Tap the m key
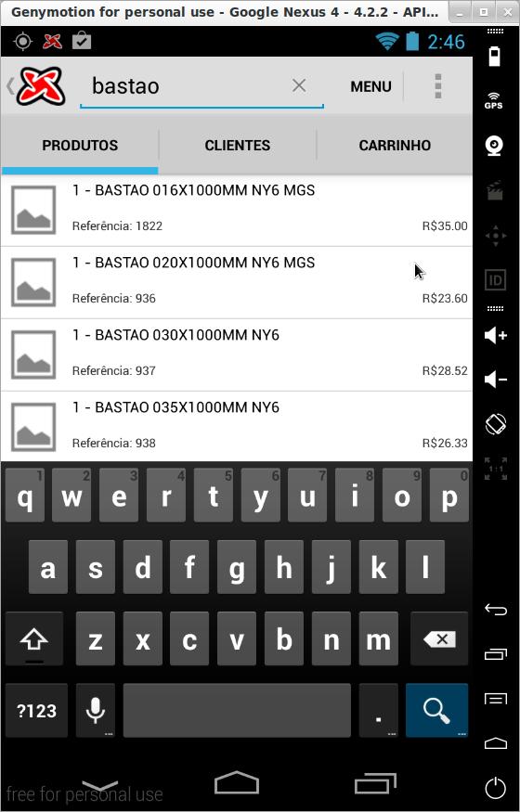 [379, 639]
